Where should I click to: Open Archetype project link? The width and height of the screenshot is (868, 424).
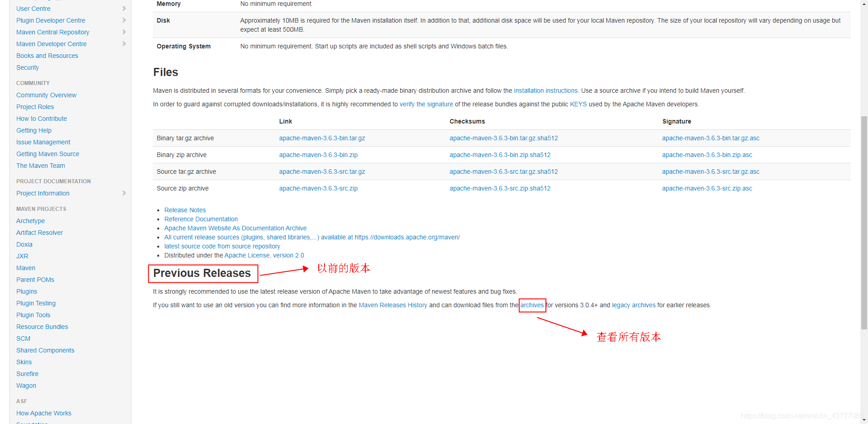[x=30, y=221]
